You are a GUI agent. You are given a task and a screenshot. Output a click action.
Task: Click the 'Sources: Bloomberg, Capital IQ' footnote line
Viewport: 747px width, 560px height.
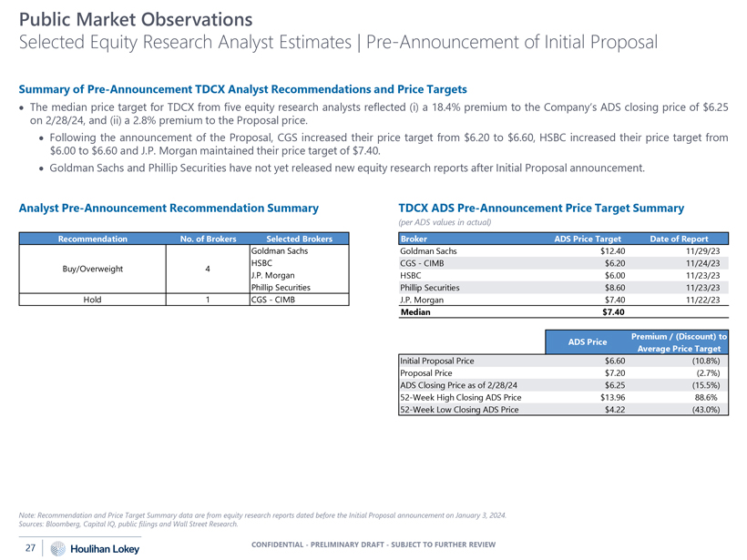(128, 524)
